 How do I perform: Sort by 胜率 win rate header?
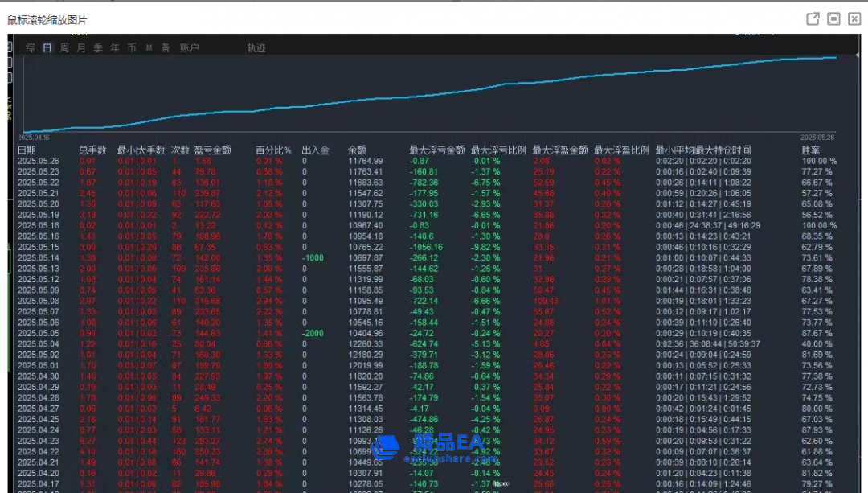811,150
